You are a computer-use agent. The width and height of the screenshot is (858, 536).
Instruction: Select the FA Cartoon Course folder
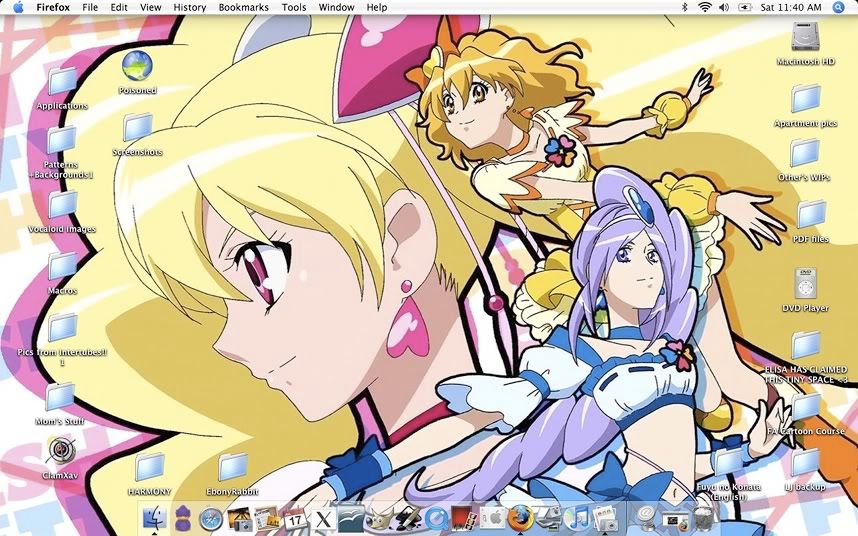point(805,413)
